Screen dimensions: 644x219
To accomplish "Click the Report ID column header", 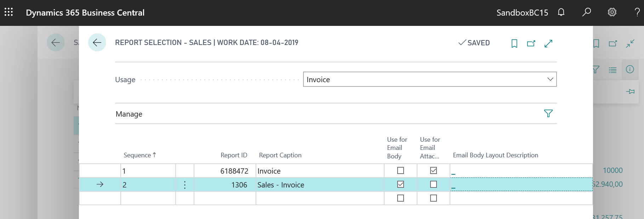I will [x=234, y=155].
